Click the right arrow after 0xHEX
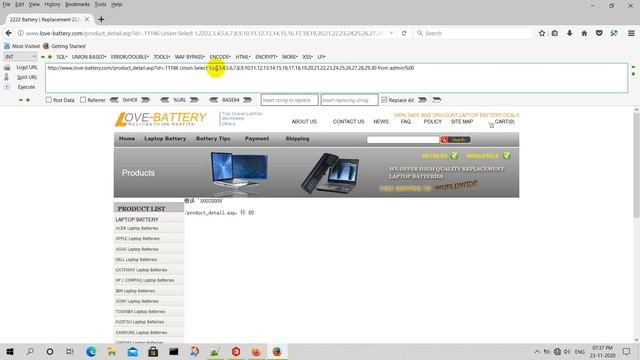This screenshot has width=640, height=360. pyautogui.click(x=145, y=100)
